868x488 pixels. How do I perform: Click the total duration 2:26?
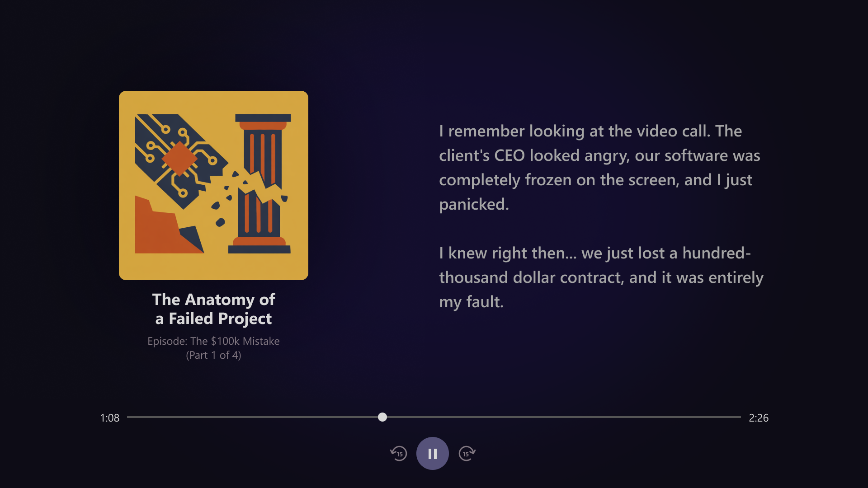point(759,418)
